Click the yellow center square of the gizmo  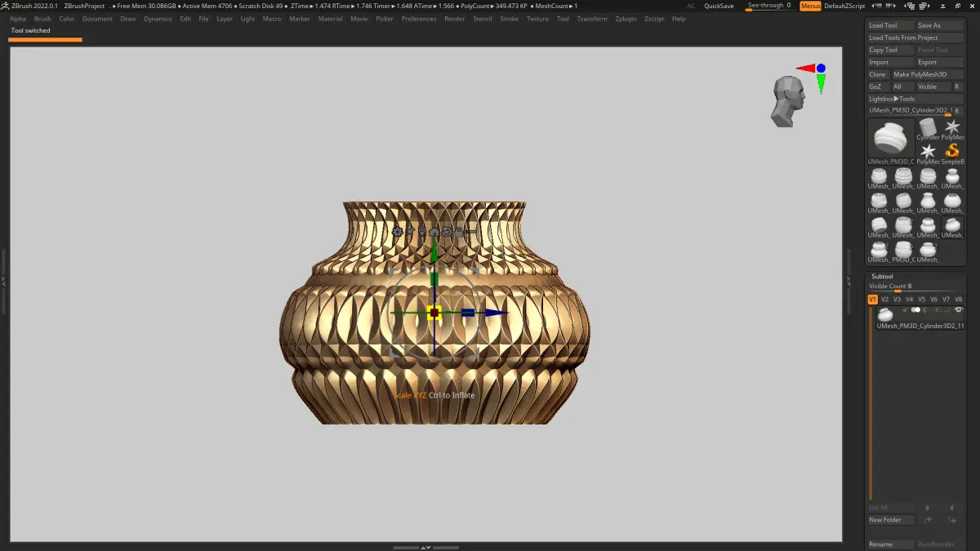434,313
